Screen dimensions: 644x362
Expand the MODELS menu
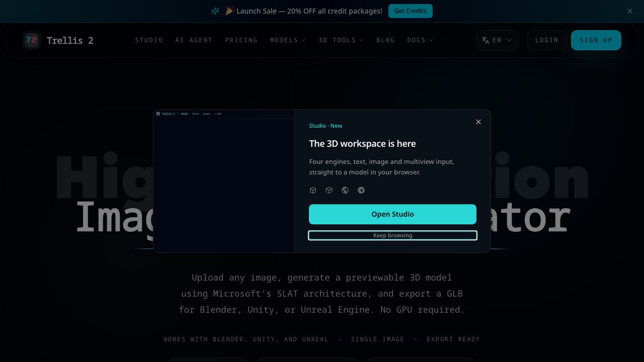click(x=288, y=40)
